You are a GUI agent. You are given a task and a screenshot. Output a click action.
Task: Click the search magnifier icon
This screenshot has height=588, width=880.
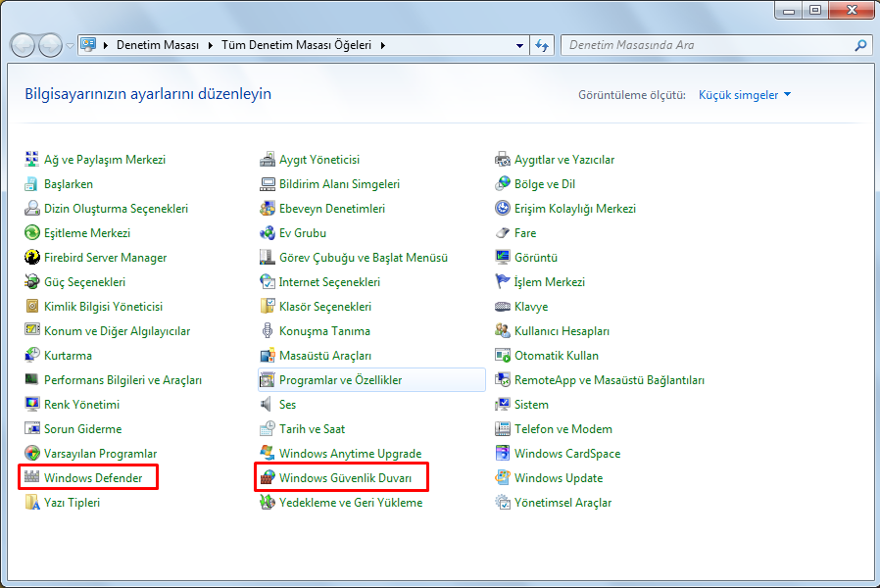(x=860, y=45)
